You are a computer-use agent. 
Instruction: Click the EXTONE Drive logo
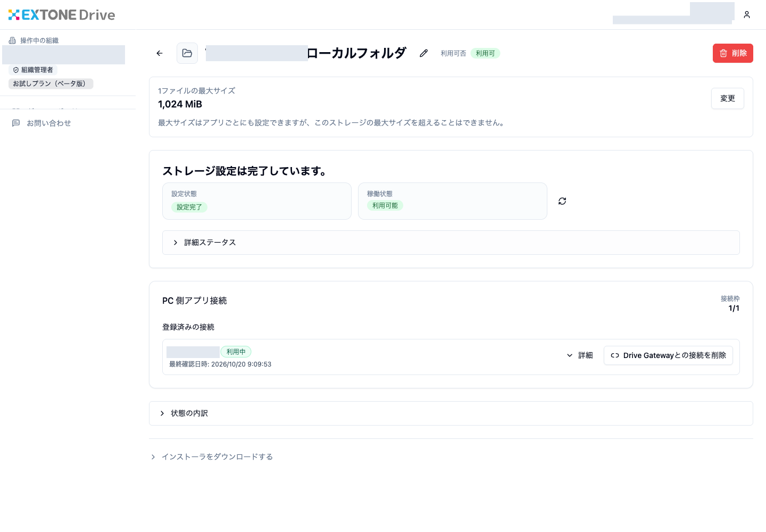click(62, 15)
